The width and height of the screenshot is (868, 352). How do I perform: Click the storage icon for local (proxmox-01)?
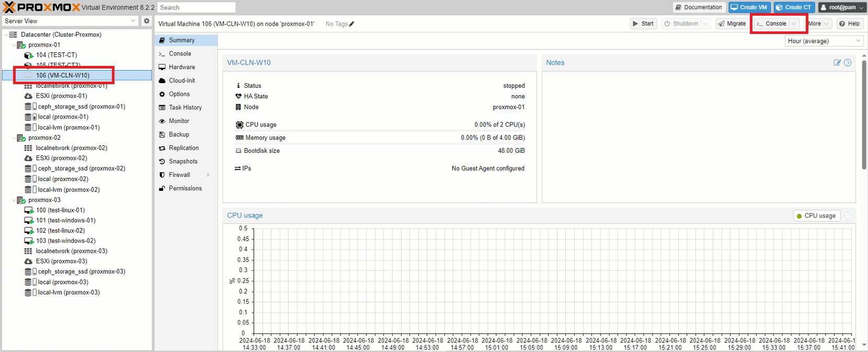coord(30,117)
